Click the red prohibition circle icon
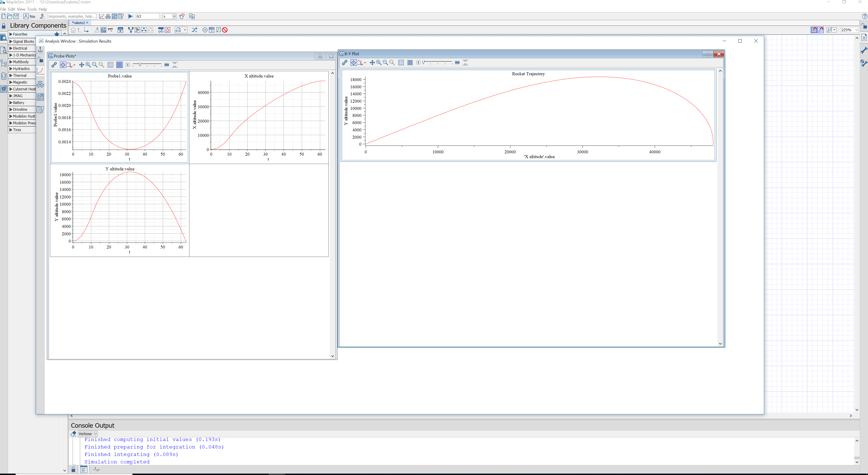 click(225, 30)
